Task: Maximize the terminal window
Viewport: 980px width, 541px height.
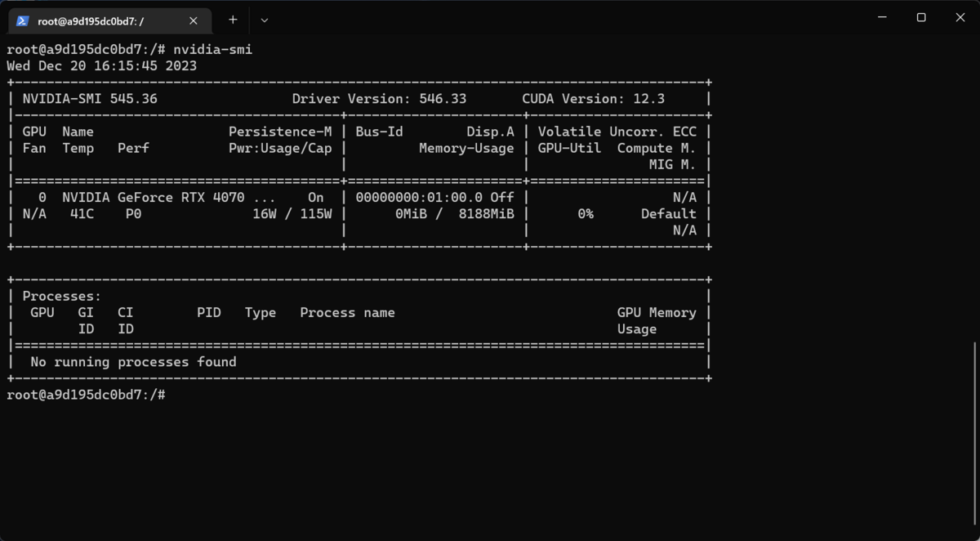Action: [x=921, y=16]
